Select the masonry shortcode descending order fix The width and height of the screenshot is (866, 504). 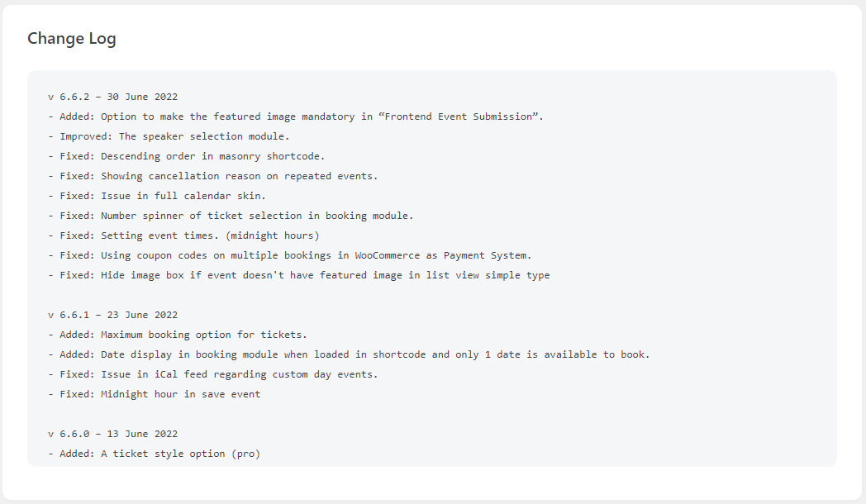187,156
